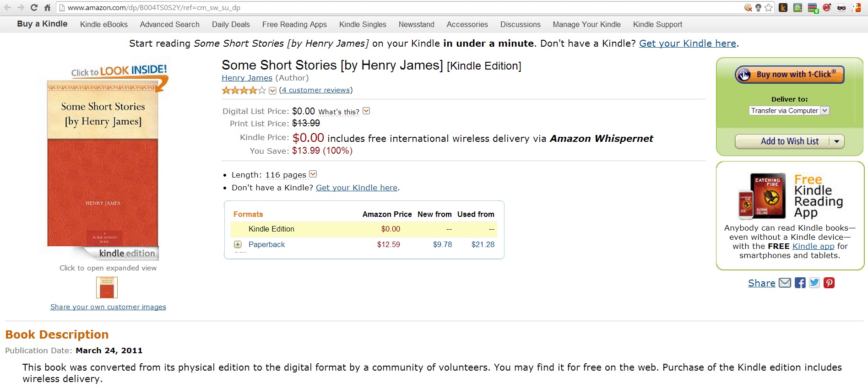Click the Buy now with 1-Click button
The width and height of the screenshot is (868, 388).
tap(790, 75)
